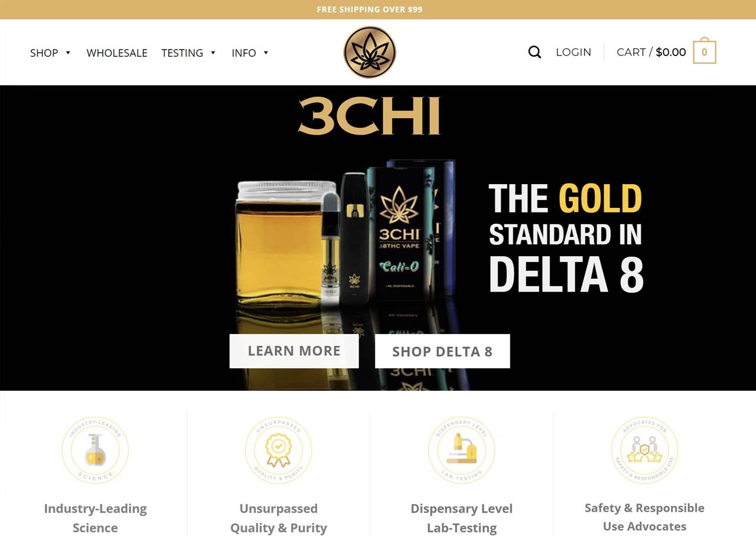
Task: Open the SHOP menu item
Action: 44,53
